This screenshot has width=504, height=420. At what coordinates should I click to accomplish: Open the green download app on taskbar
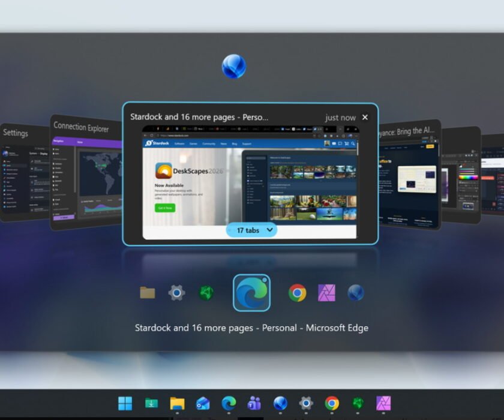[x=151, y=403]
